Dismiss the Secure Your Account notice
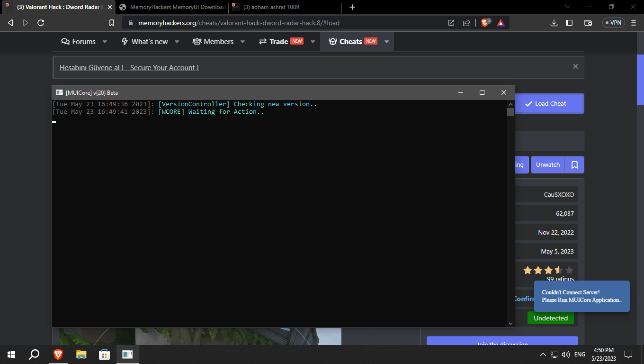Screen dimensions: 644x364 (575, 66)
